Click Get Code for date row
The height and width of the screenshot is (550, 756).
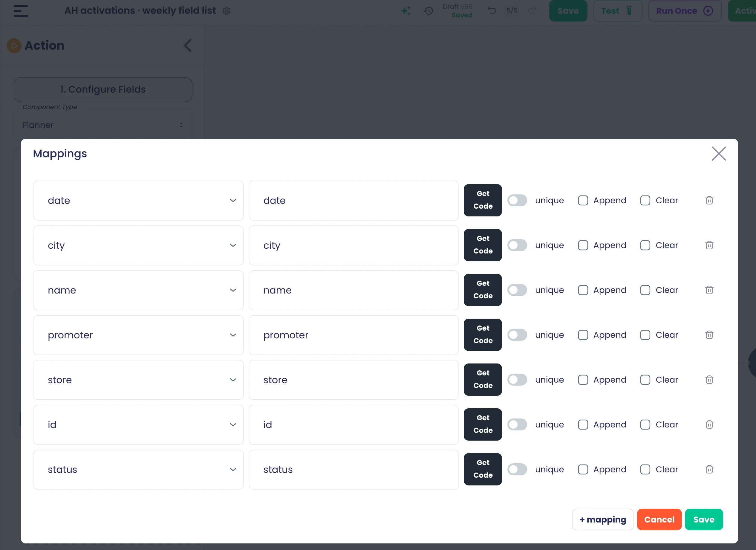coord(483,200)
